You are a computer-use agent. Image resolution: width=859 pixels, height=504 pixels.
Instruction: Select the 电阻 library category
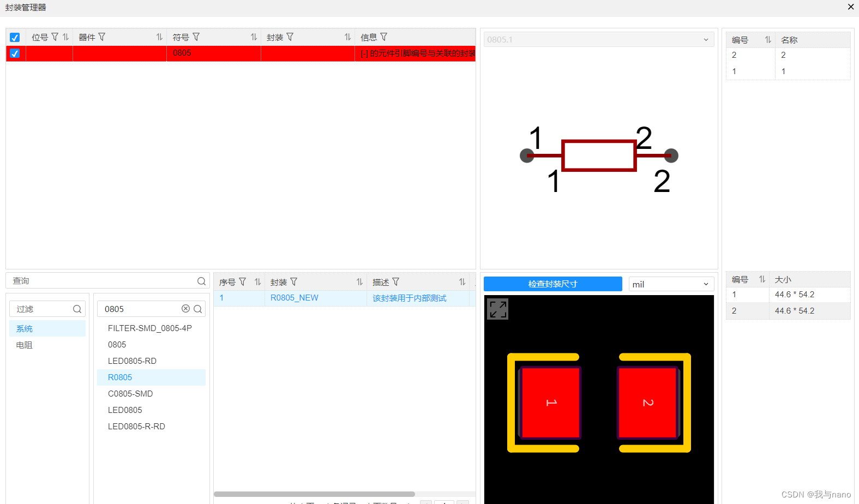[47, 345]
